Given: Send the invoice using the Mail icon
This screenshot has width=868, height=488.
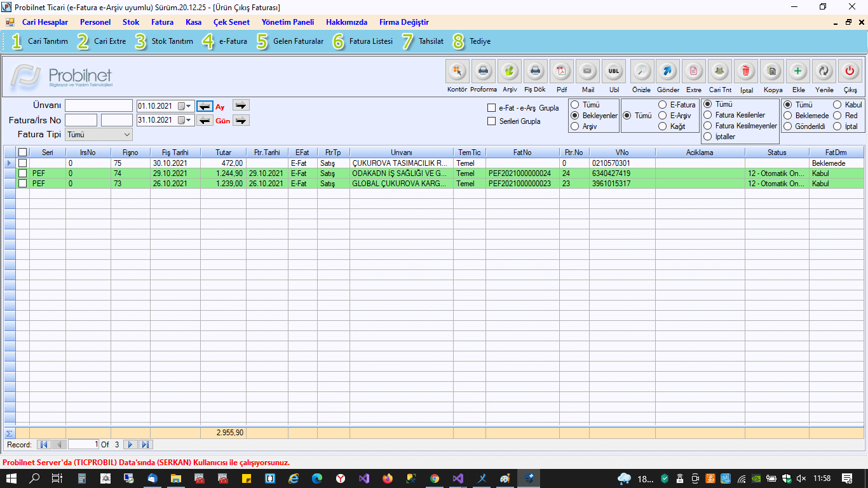Looking at the screenshot, I should (x=588, y=72).
